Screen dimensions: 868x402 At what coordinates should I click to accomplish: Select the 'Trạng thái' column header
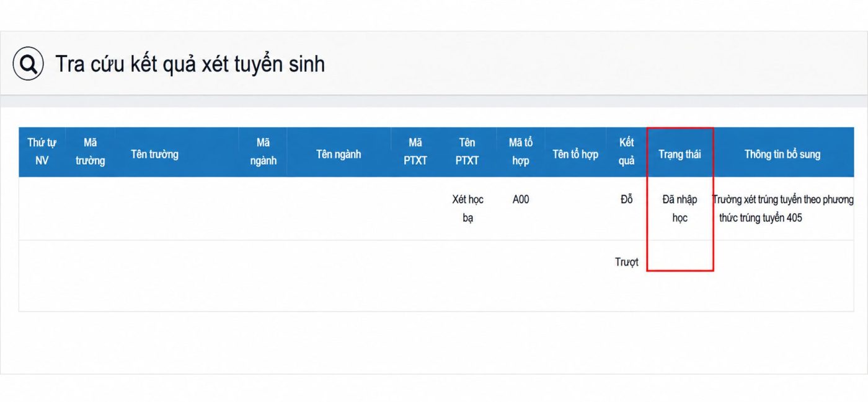pyautogui.click(x=680, y=154)
